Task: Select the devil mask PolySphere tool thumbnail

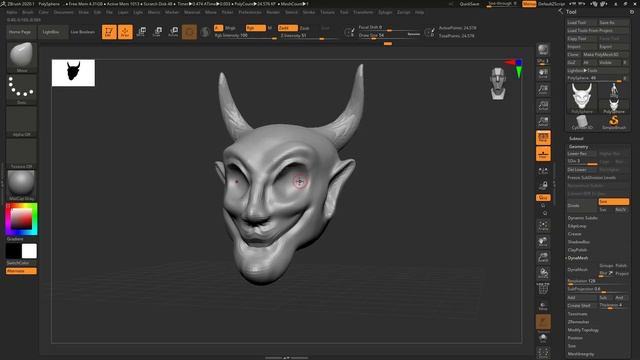Action: click(x=582, y=98)
